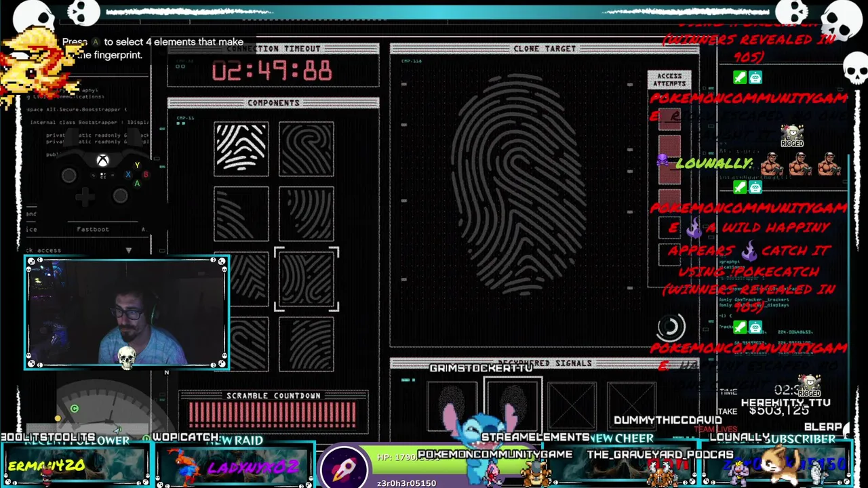Image resolution: width=868 pixels, height=488 pixels.
Task: Click the NEW CHEER label
Action: click(x=621, y=439)
